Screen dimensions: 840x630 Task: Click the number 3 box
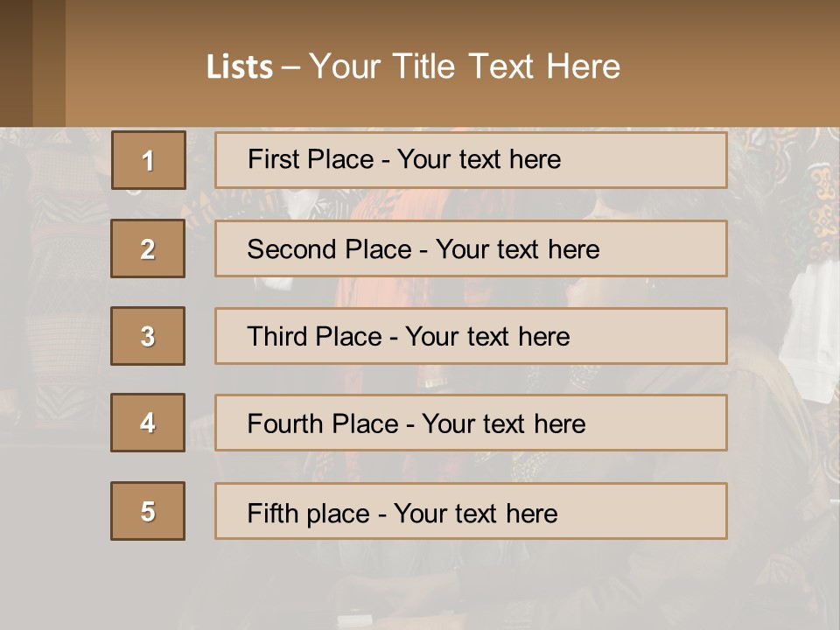pos(148,336)
